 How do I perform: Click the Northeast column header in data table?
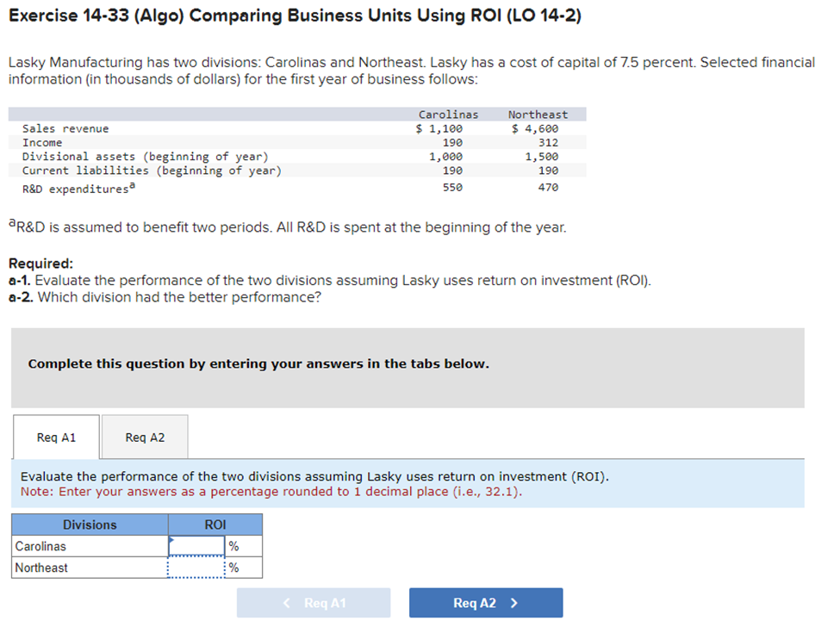pyautogui.click(x=537, y=114)
